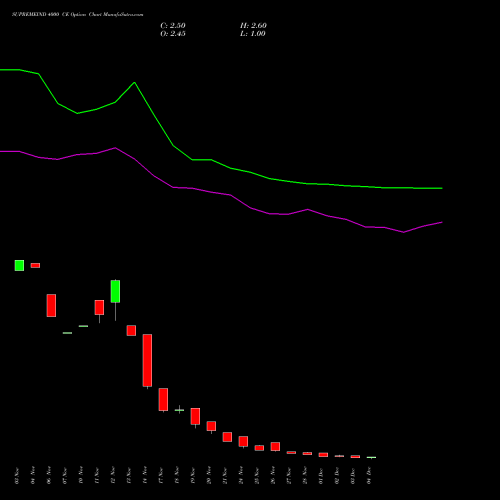Click the close value C: 2.50
The width and height of the screenshot is (500, 500).
(x=173, y=26)
